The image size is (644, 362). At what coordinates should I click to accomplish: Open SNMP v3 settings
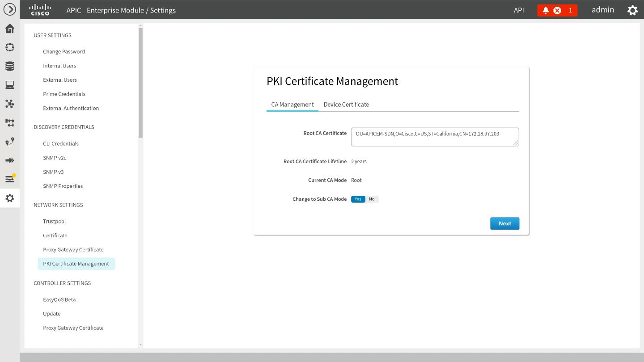(x=53, y=172)
